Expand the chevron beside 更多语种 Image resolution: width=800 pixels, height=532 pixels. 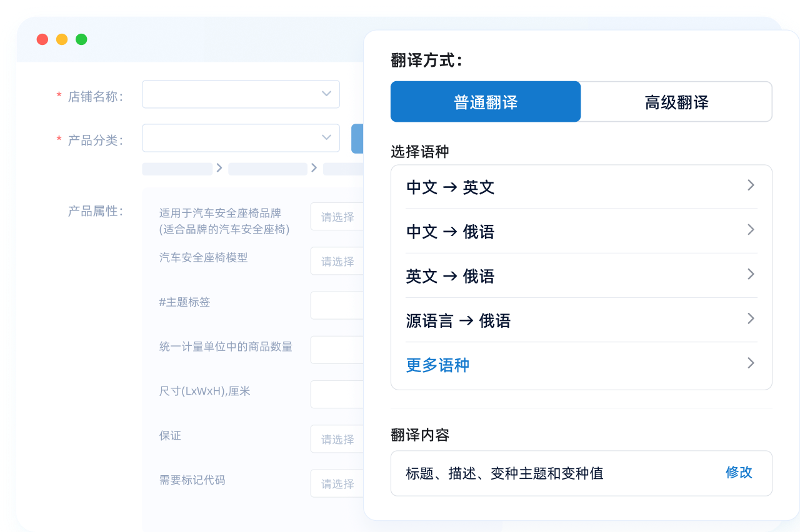click(751, 363)
